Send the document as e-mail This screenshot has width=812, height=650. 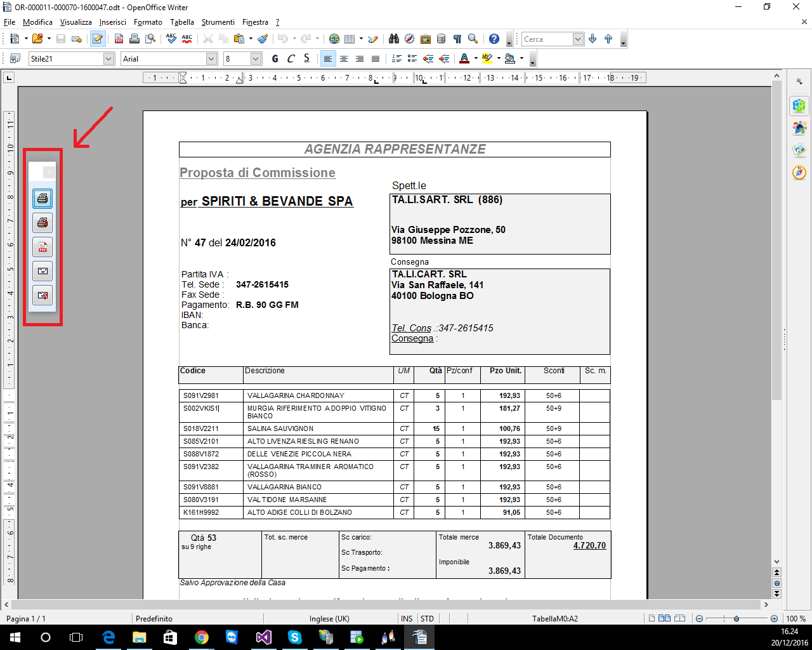tap(77, 39)
